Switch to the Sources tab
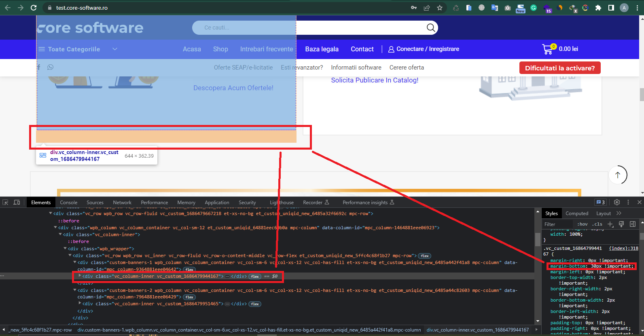644x336 pixels. [x=95, y=203]
